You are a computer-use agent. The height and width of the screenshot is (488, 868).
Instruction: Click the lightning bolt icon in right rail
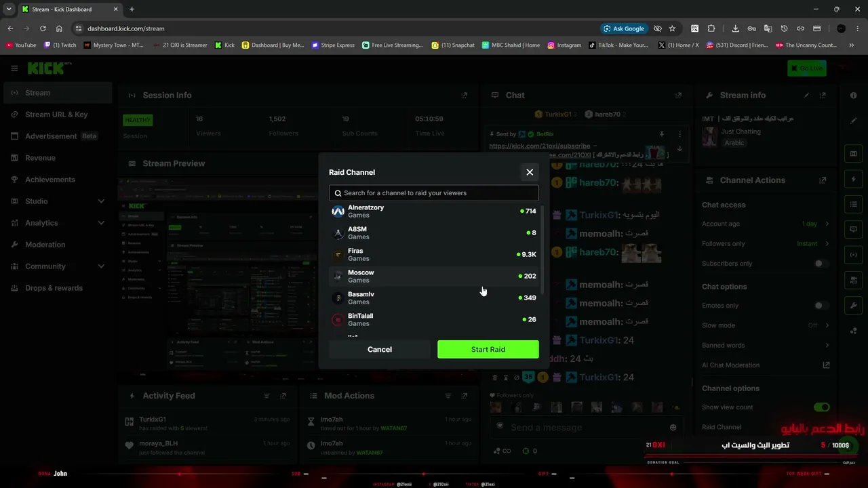click(x=853, y=180)
